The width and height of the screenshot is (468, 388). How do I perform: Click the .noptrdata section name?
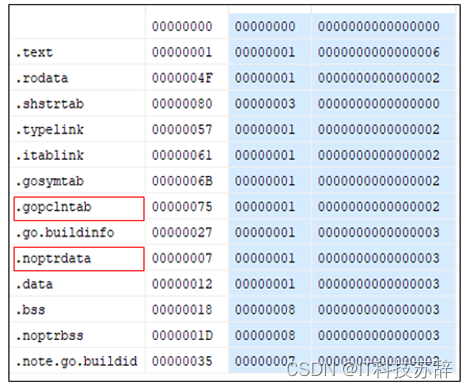53,259
